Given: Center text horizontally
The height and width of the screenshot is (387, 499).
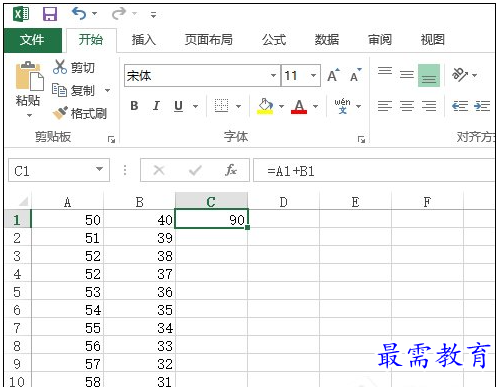Looking at the screenshot, I should pyautogui.click(x=407, y=106).
